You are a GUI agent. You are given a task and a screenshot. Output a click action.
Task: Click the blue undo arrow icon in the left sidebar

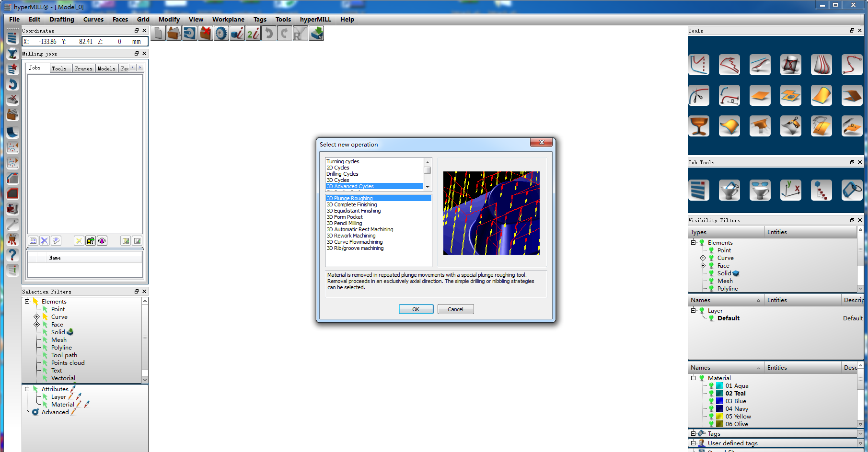[12, 84]
